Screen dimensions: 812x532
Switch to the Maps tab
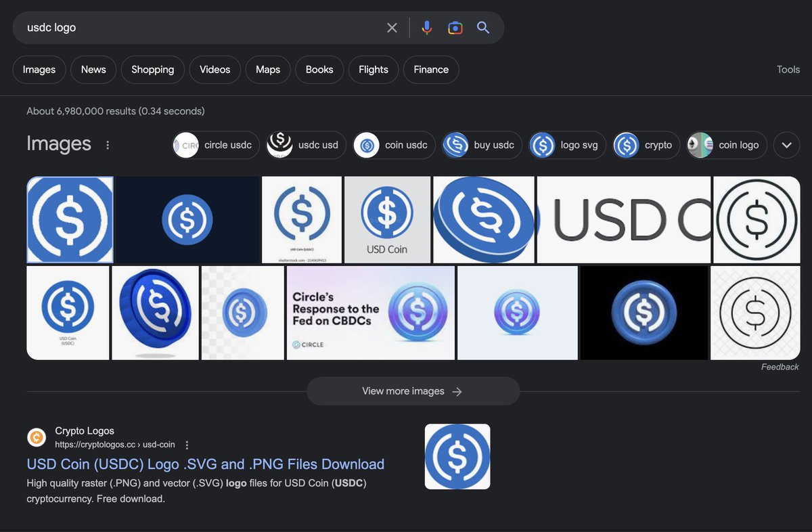click(268, 70)
